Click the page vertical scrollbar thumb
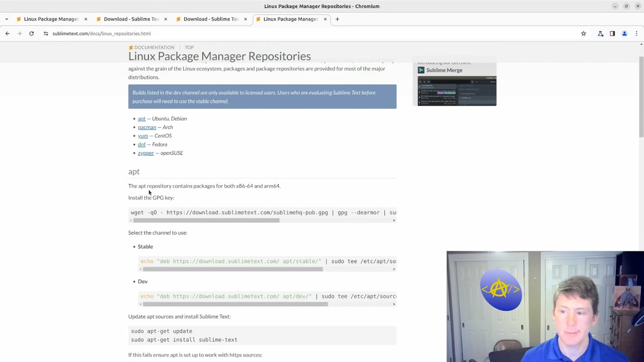 (x=641, y=96)
